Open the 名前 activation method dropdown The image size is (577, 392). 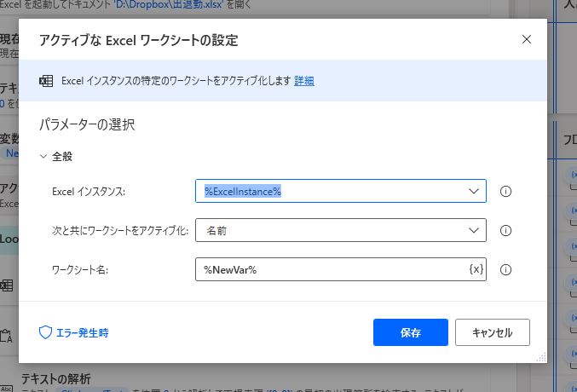point(341,230)
